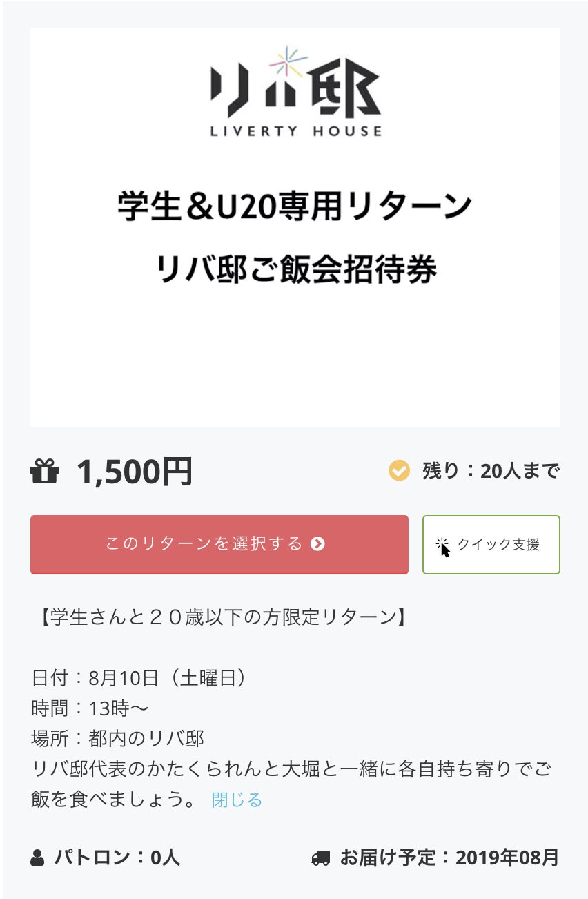Click the cursor icon in クイック支援

click(x=443, y=545)
